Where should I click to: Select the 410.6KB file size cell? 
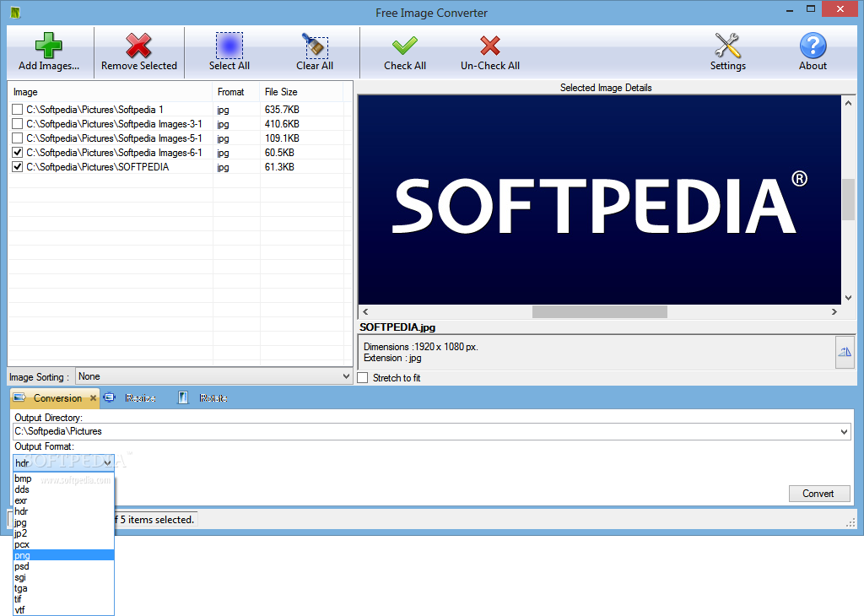[282, 124]
